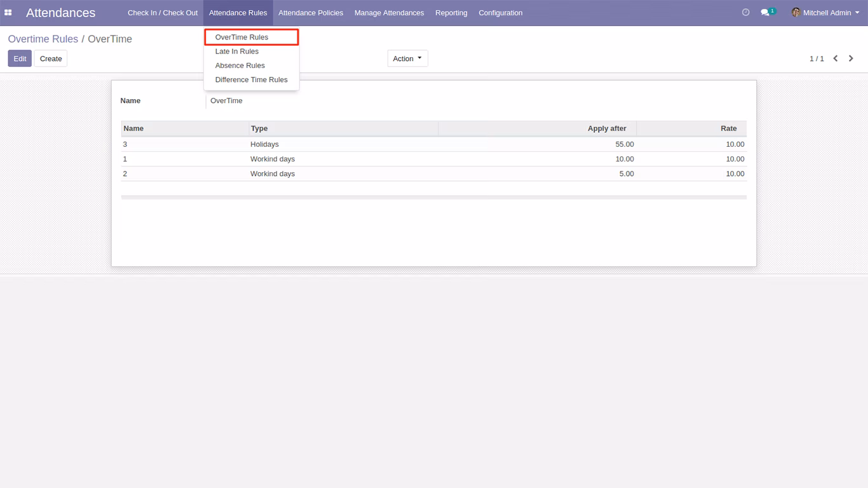This screenshot has width=868, height=488.
Task: Open the Reporting menu
Action: (x=451, y=13)
